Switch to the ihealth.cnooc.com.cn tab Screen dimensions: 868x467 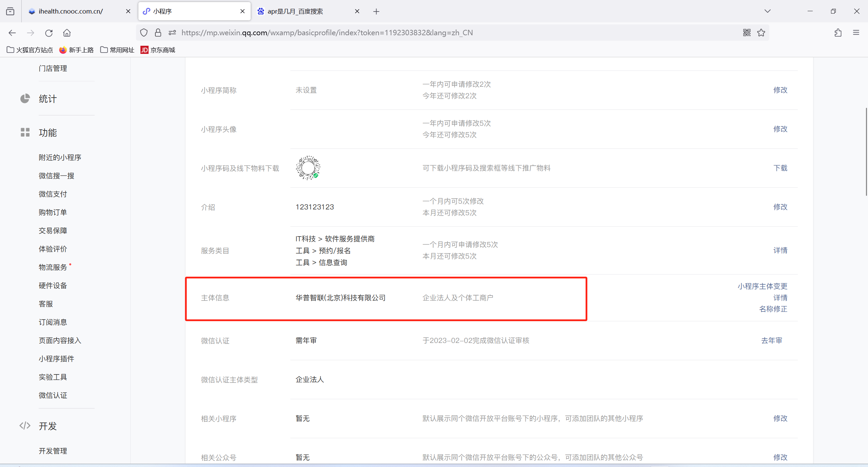(71, 11)
